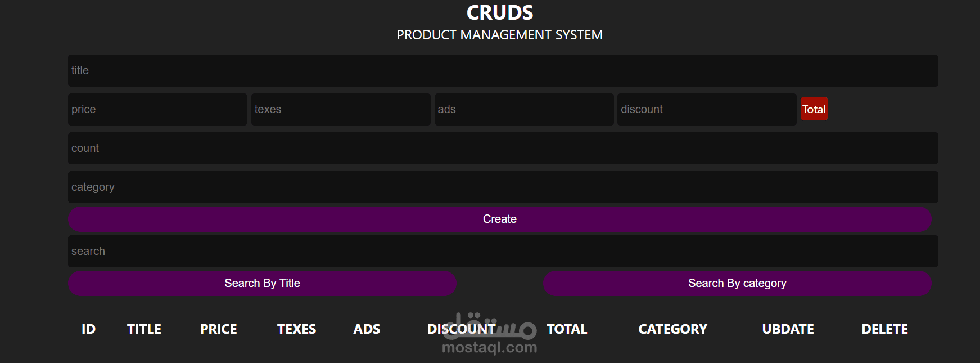Image resolution: width=980 pixels, height=363 pixels.
Task: Click the CATEGORY table header
Action: click(672, 329)
